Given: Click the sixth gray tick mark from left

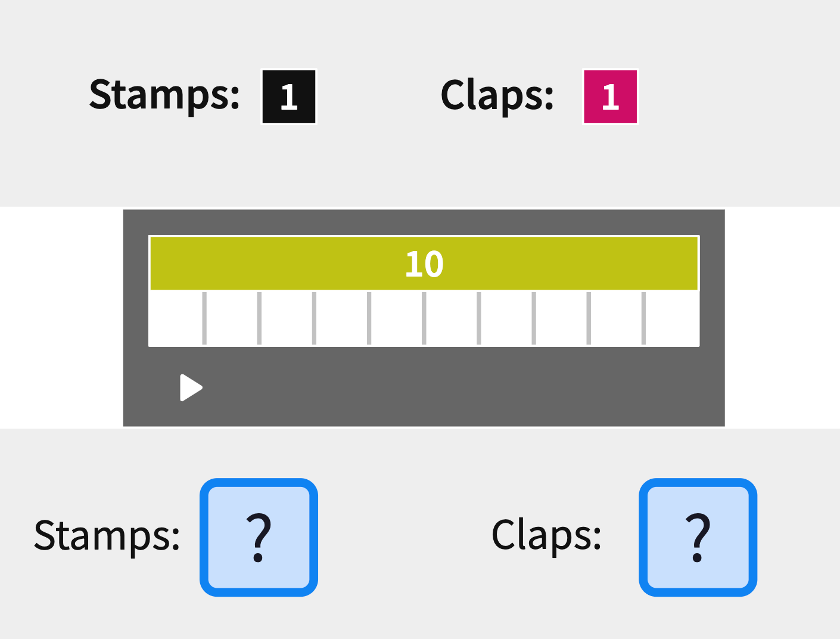Looking at the screenshot, I should 478,318.
